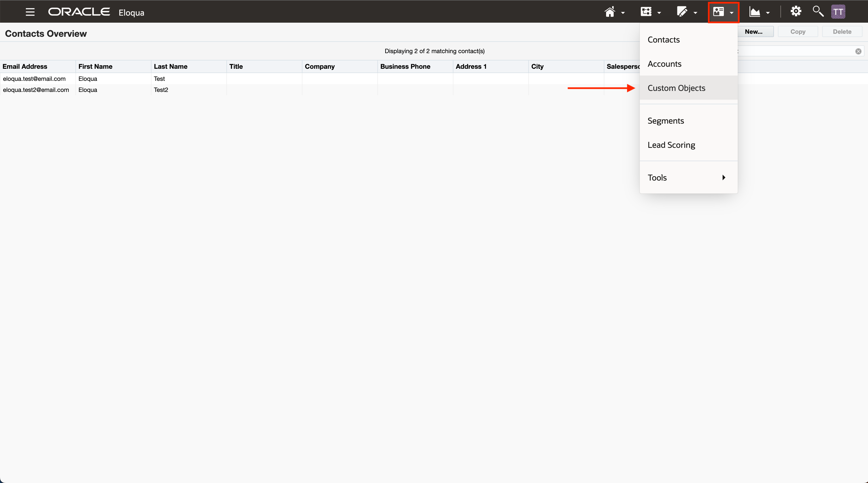Open the Analytics chart icon

click(755, 12)
